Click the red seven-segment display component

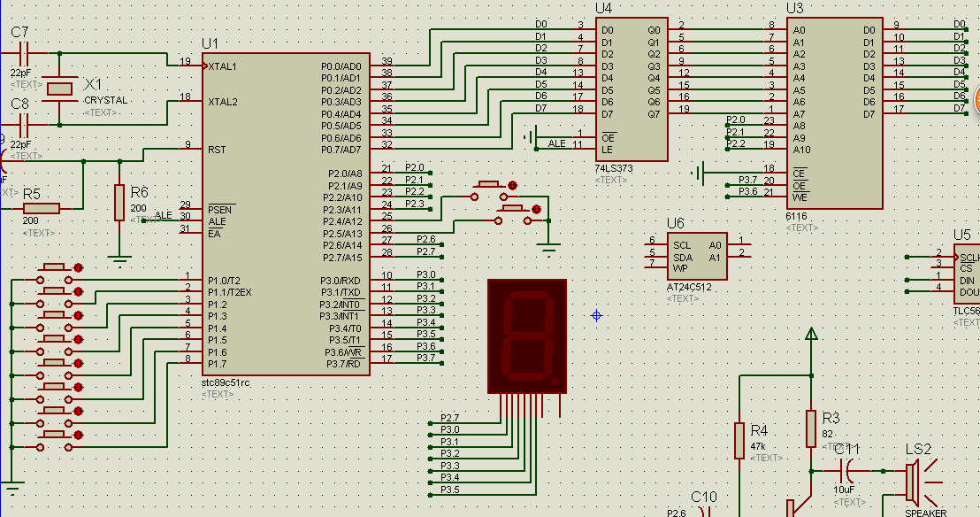coord(527,336)
